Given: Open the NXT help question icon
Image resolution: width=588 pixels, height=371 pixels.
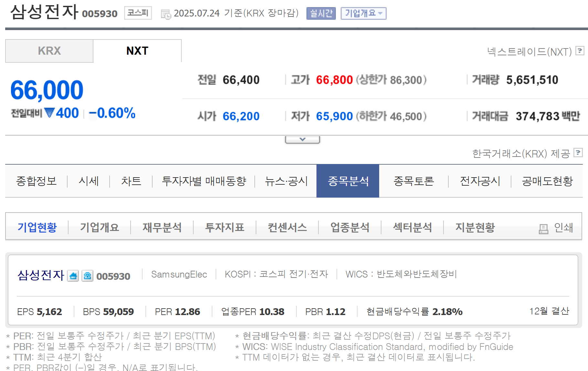Looking at the screenshot, I should click(x=580, y=51).
